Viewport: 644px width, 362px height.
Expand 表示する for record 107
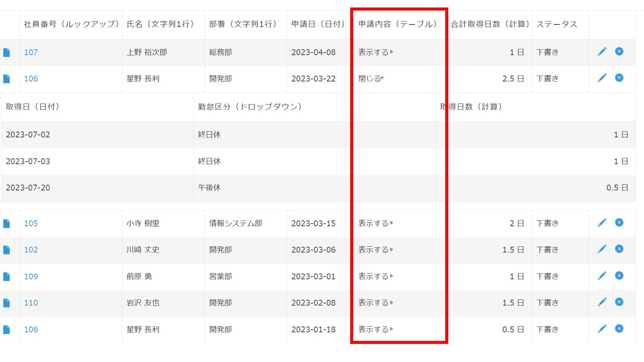pyautogui.click(x=375, y=52)
